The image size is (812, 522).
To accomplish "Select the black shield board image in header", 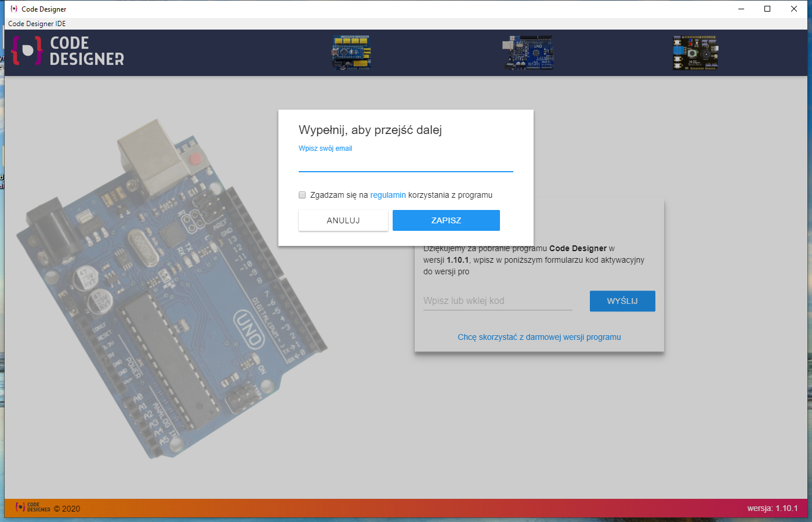I will (695, 52).
